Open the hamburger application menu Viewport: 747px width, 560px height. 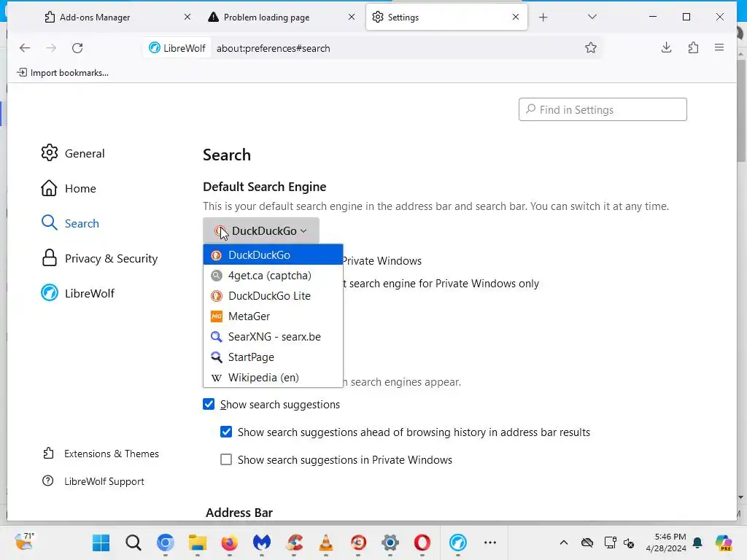pos(719,47)
